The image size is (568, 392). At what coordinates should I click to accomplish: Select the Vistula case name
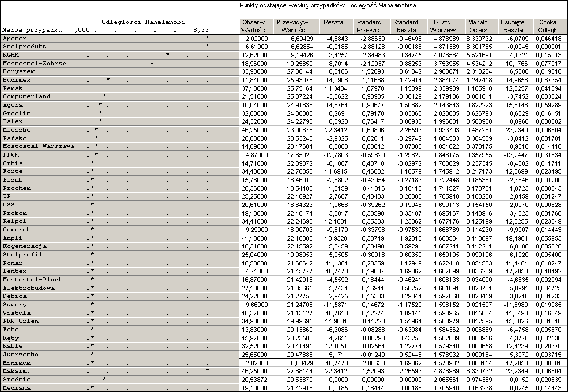point(16,313)
